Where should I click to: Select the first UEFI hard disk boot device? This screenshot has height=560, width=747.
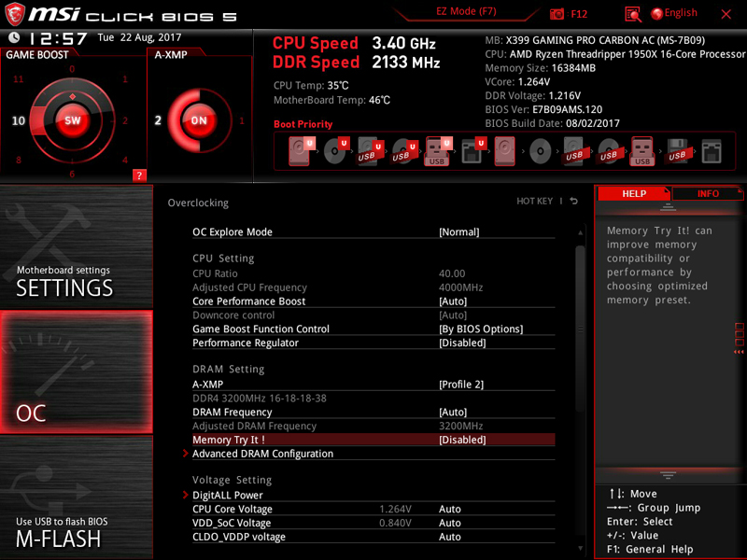coord(300,151)
